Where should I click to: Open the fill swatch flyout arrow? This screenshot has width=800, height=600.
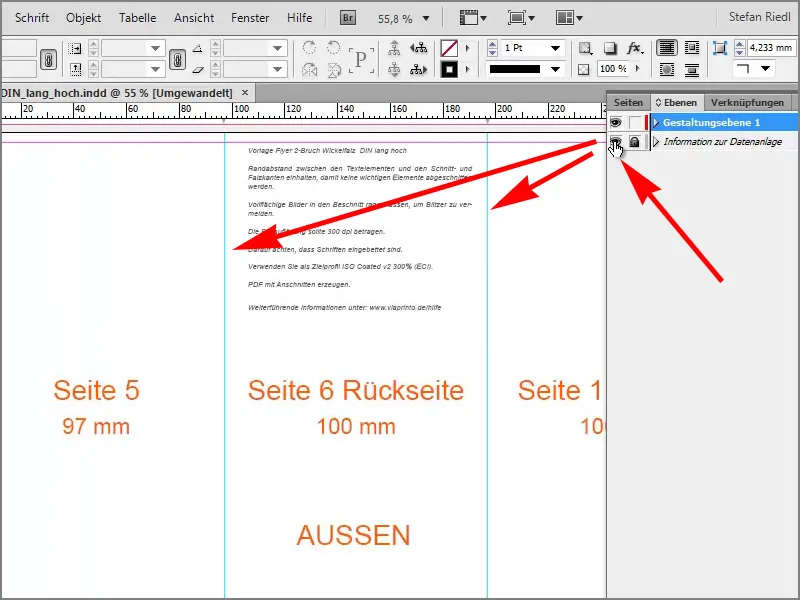tap(467, 48)
